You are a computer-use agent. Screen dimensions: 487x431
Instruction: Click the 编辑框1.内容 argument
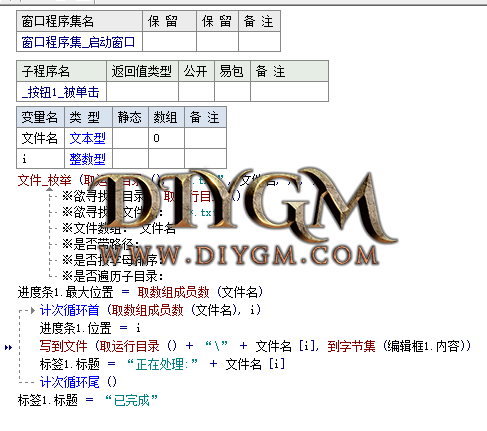tap(425, 346)
